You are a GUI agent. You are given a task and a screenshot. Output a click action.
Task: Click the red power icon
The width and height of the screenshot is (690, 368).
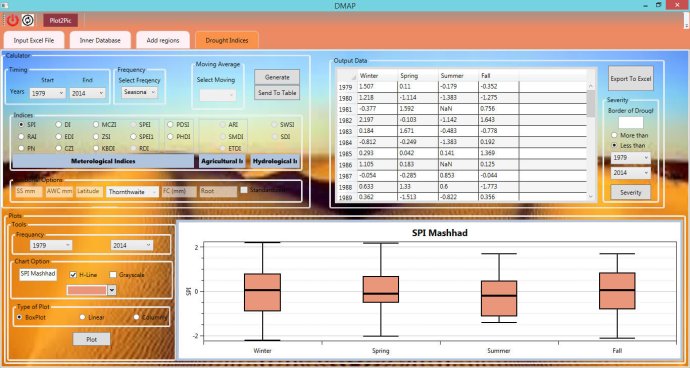(13, 20)
